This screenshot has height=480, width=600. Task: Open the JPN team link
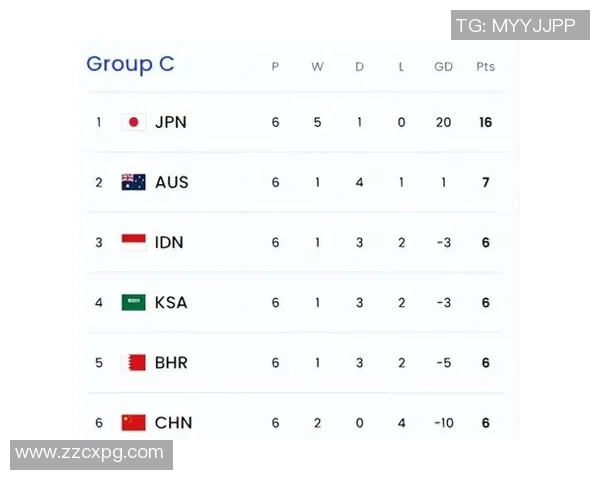coord(171,122)
